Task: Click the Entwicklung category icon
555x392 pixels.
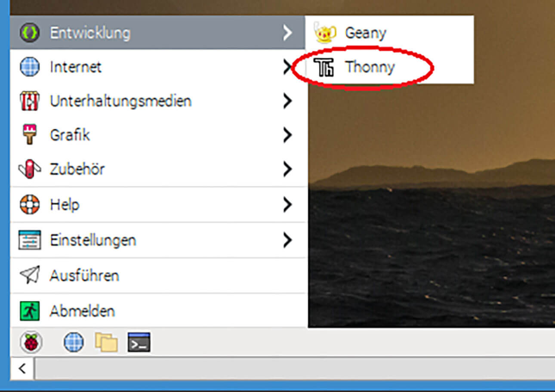Action: [29, 32]
